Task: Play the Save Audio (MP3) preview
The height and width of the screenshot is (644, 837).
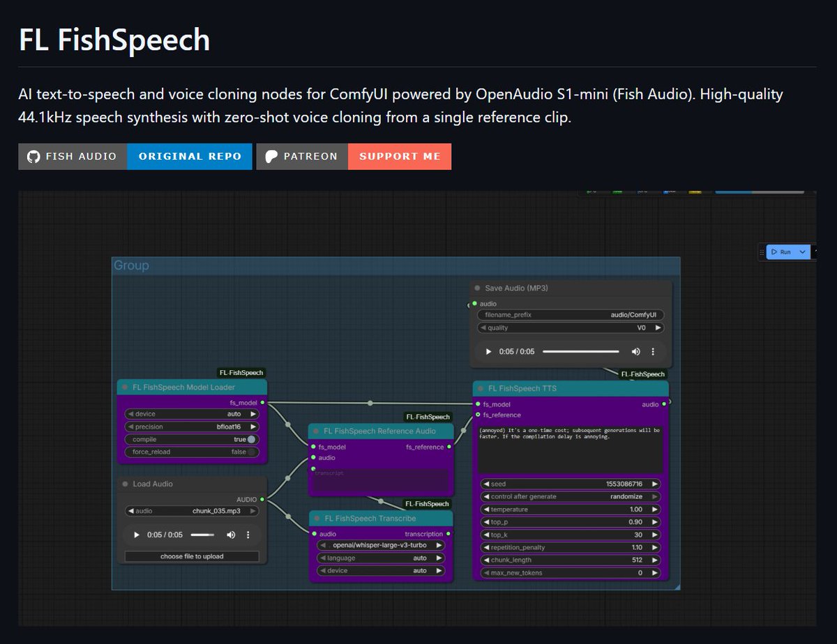Action: click(488, 352)
